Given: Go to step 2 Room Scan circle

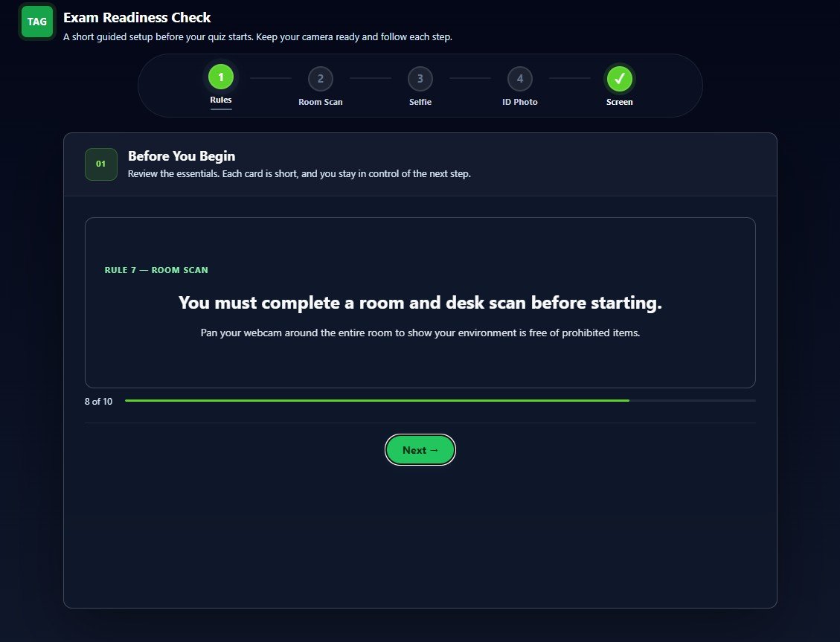Looking at the screenshot, I should tap(321, 79).
